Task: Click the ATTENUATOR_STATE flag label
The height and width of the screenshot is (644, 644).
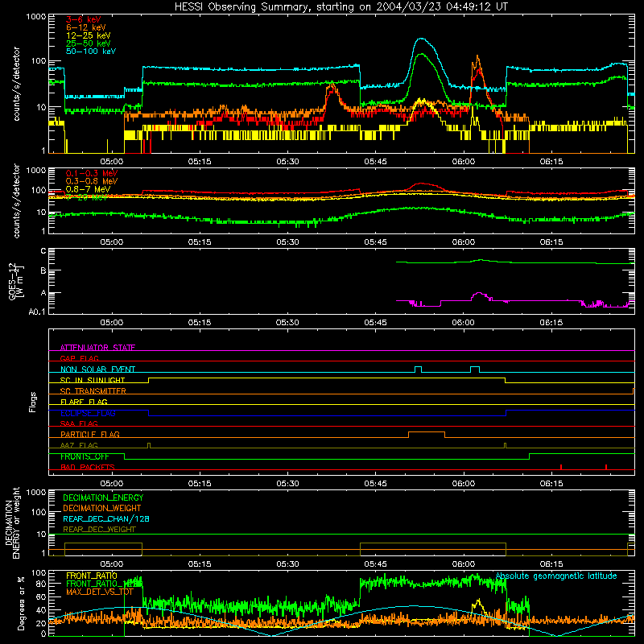Action: point(97,348)
